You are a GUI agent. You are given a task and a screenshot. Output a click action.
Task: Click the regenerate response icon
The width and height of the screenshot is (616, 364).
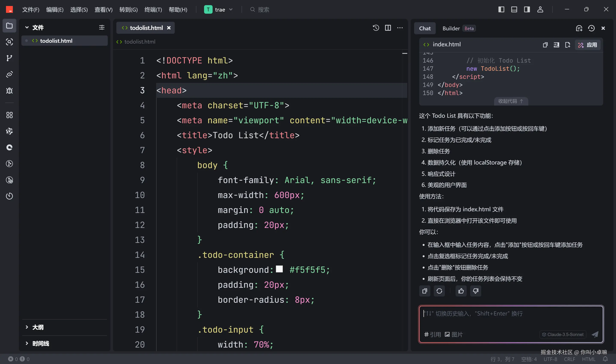[439, 291]
